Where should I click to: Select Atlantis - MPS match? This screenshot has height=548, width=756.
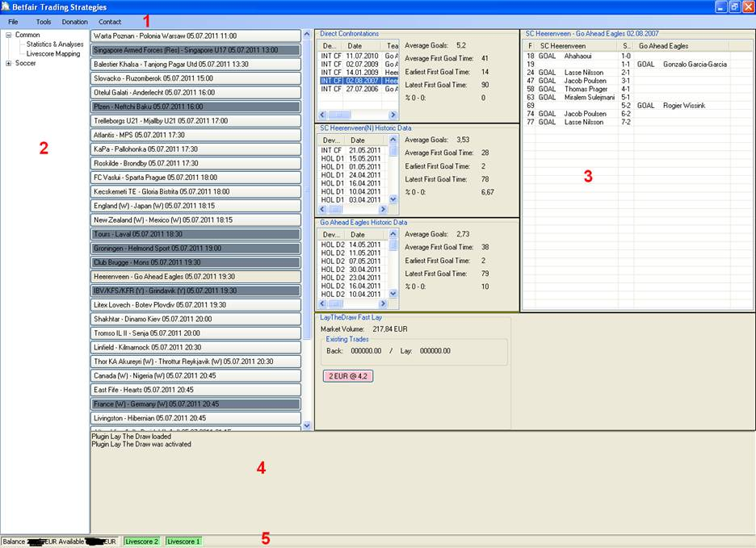195,135
